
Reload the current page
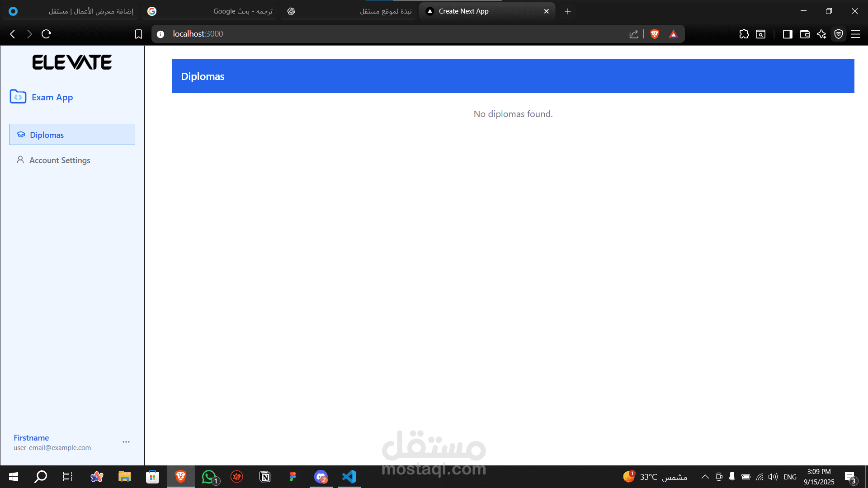click(46, 34)
